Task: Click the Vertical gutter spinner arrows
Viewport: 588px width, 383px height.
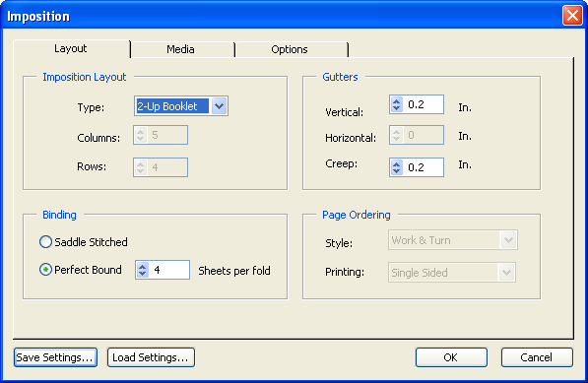Action: (x=396, y=104)
